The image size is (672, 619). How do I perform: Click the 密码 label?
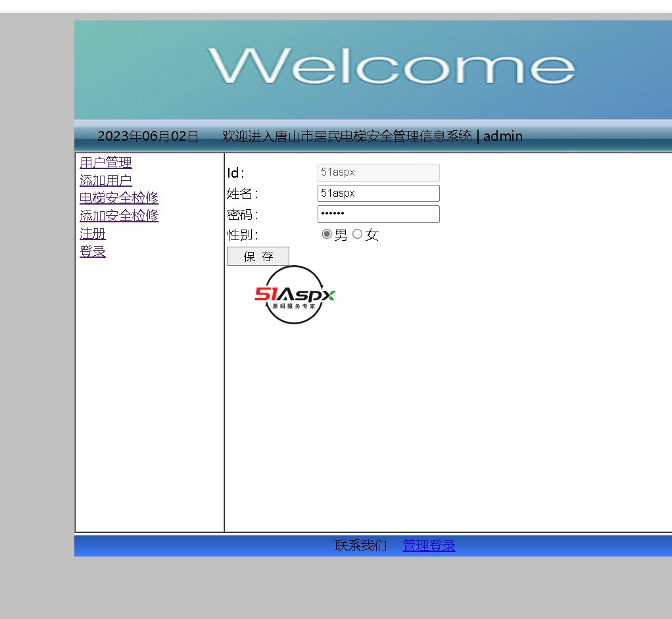[x=243, y=214]
